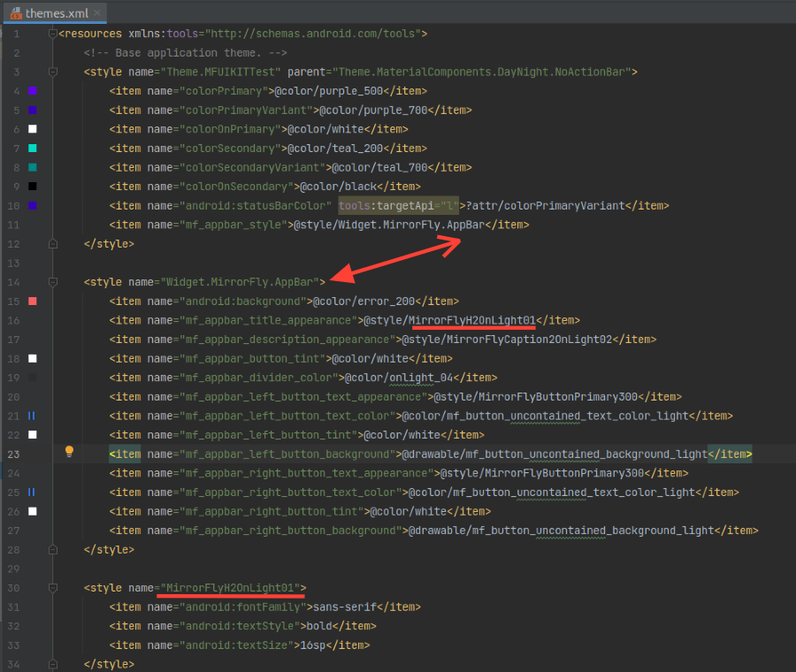Click the sans-serif font family value
The image size is (796, 672).
click(345, 607)
